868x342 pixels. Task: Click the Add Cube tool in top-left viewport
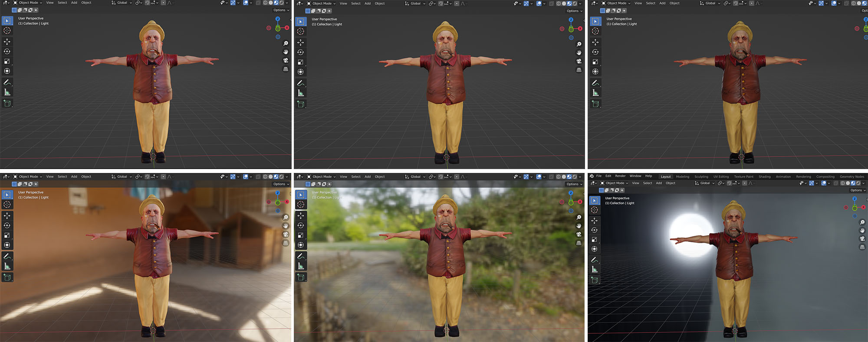click(x=7, y=103)
